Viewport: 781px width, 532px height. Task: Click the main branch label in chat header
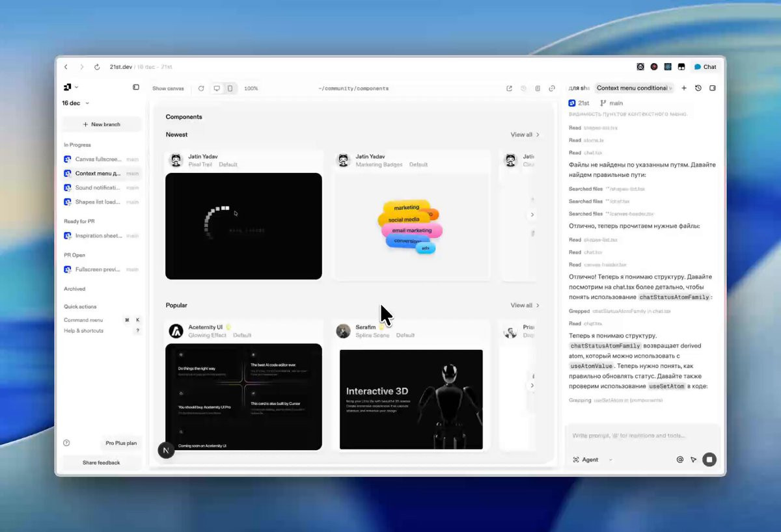(x=611, y=103)
